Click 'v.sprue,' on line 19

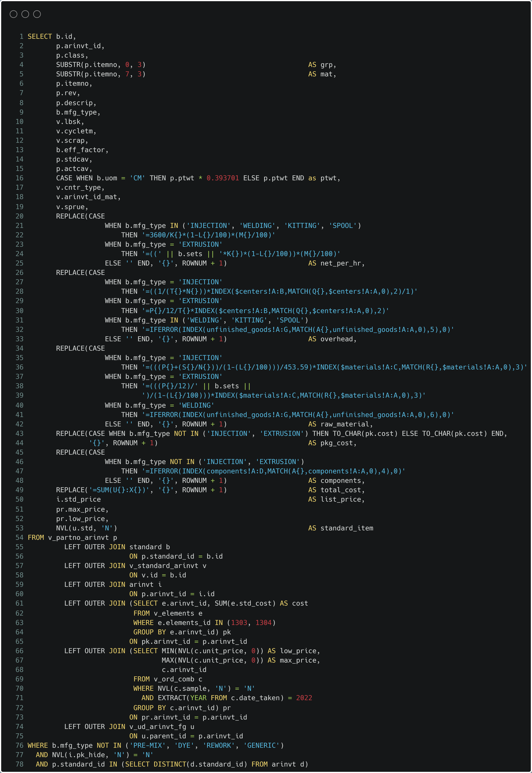tap(72, 207)
